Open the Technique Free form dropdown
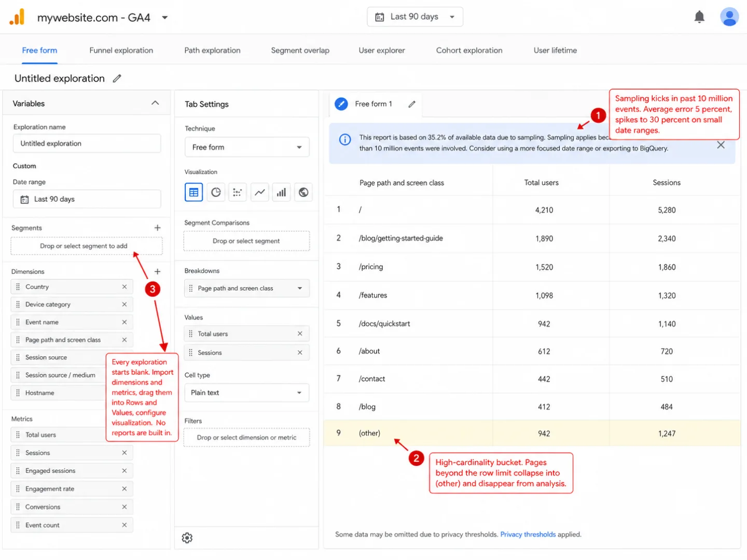 [x=247, y=147]
